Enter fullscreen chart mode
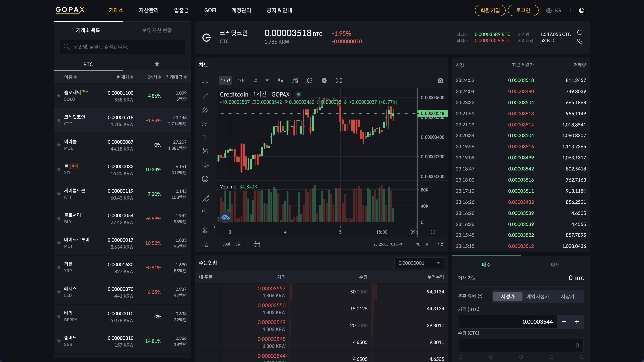Viewport: 644px width, 362px height. tap(338, 80)
